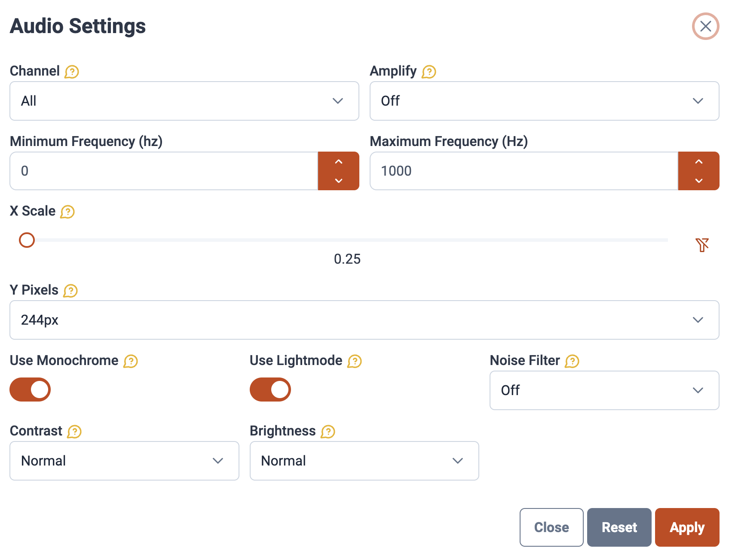This screenshot has height=560, width=735.
Task: Show X Scale help info icon
Action: coord(67,212)
